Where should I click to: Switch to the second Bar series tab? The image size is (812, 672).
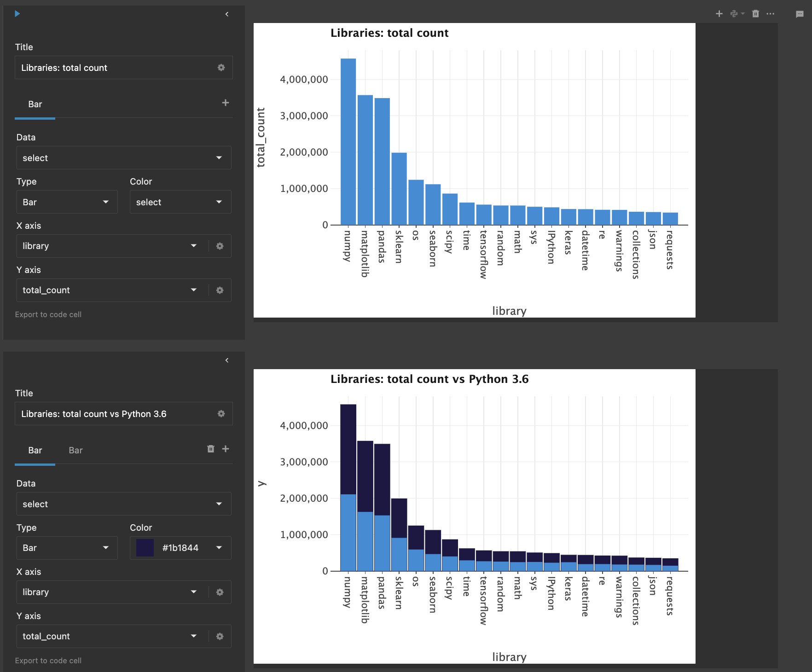75,451
